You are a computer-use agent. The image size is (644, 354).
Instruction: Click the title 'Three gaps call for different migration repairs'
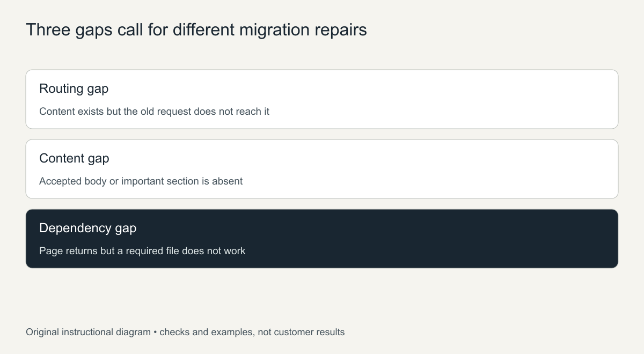pyautogui.click(x=196, y=29)
